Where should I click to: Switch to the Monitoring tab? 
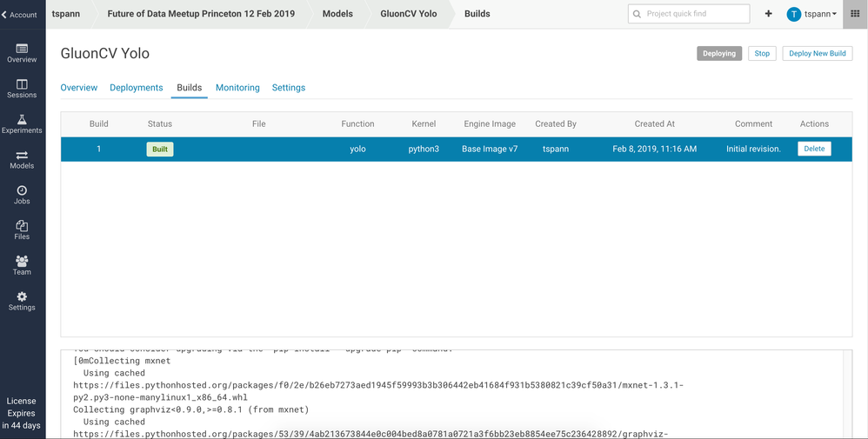[x=237, y=88]
